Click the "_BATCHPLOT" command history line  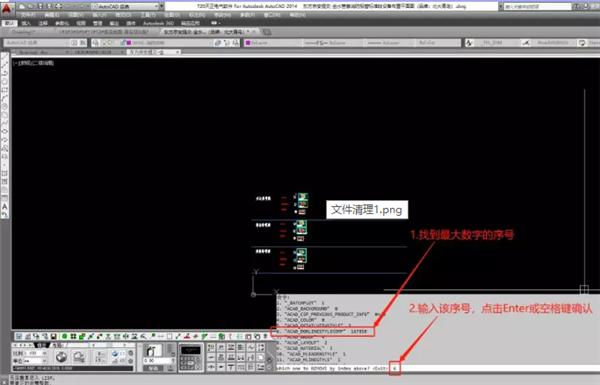(300, 302)
